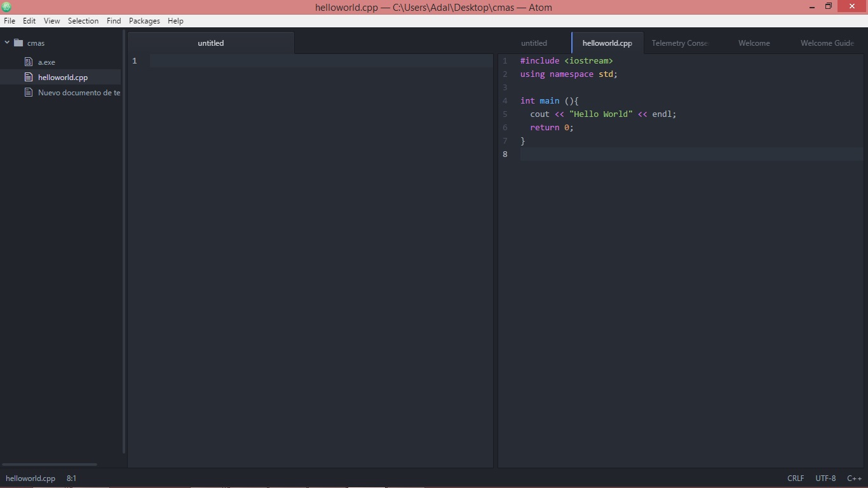Open the File menu
The image size is (868, 488).
tap(10, 21)
